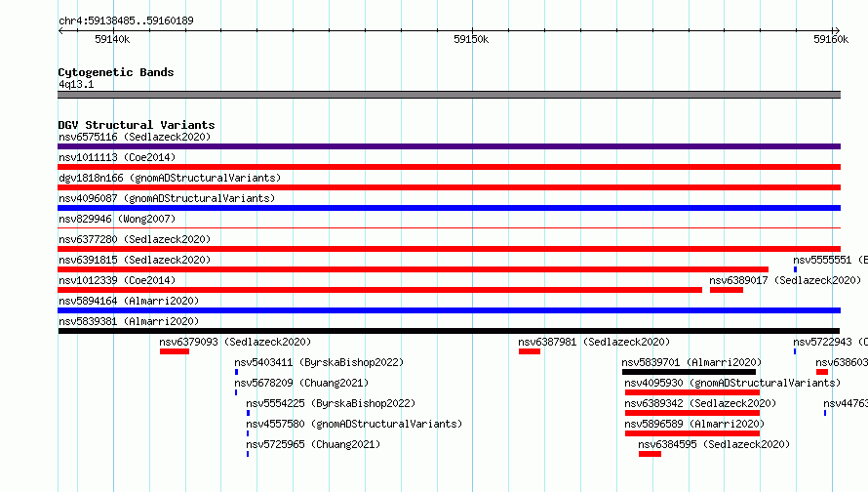Open variant nsv6389017 (Sedlazeck2020) label

click(785, 280)
